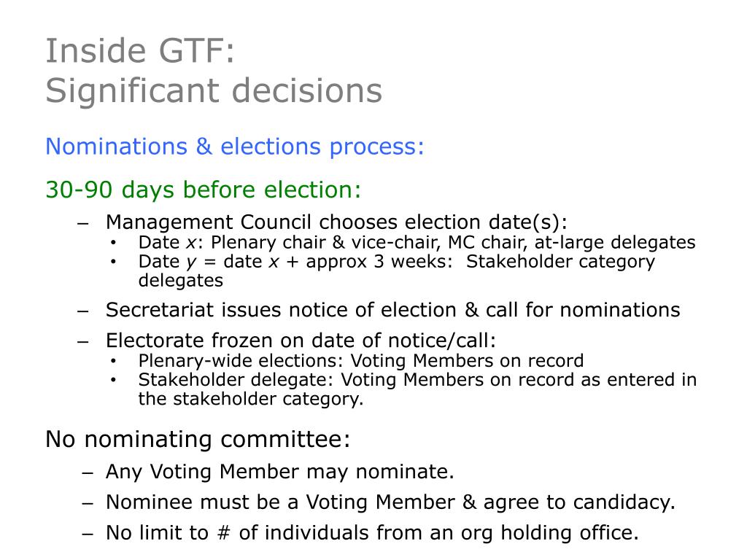747x560 pixels.
Task: Click the 'Date x: Plenary chair' bullet
Action: pyautogui.click(x=417, y=243)
